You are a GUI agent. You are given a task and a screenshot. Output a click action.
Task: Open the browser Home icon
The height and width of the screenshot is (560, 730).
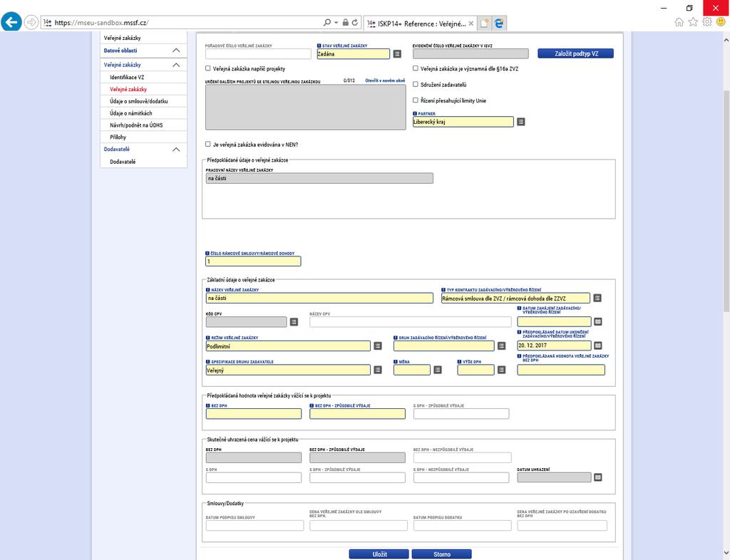tap(679, 22)
